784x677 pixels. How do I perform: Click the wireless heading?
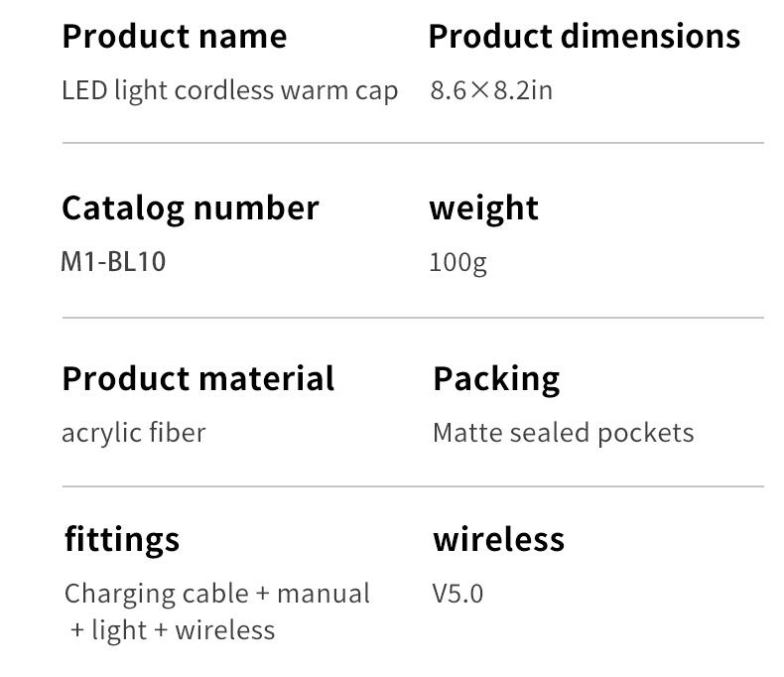(x=499, y=539)
